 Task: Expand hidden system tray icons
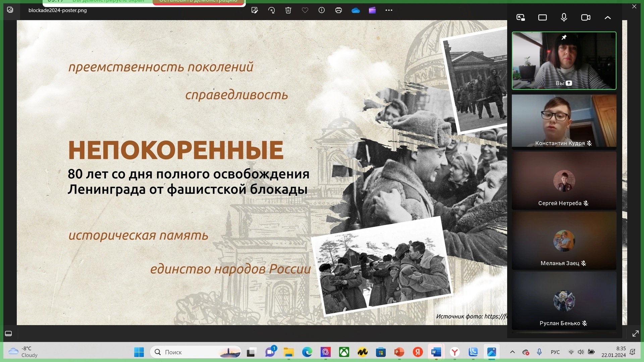pos(513,352)
